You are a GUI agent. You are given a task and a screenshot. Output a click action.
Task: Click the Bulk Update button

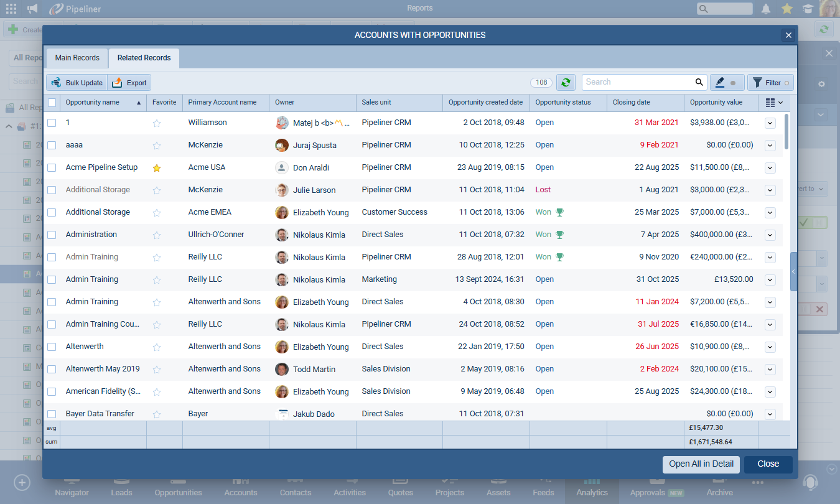pos(77,83)
